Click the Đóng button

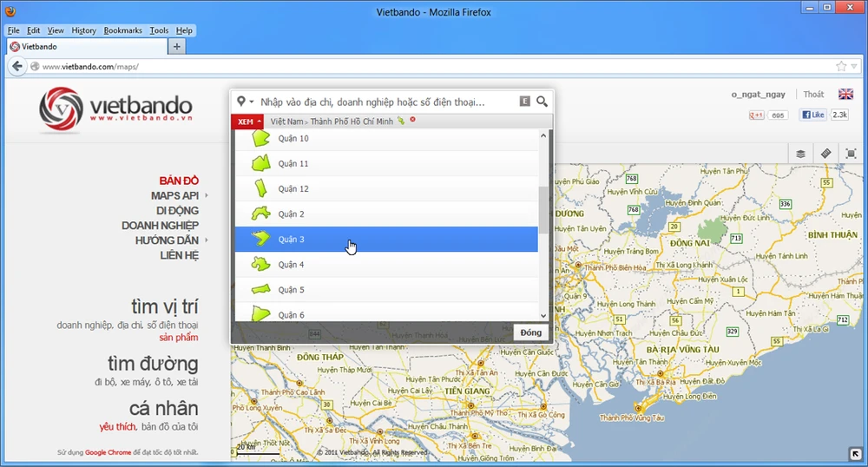pos(530,332)
